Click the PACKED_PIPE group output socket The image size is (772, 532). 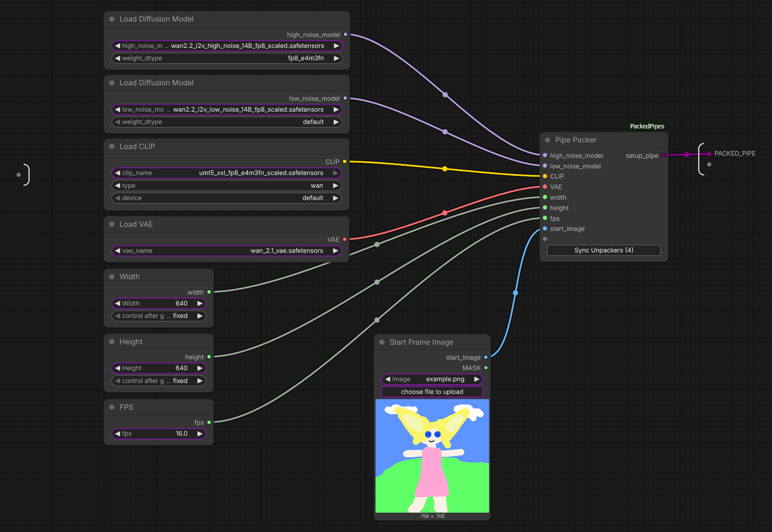(x=709, y=153)
